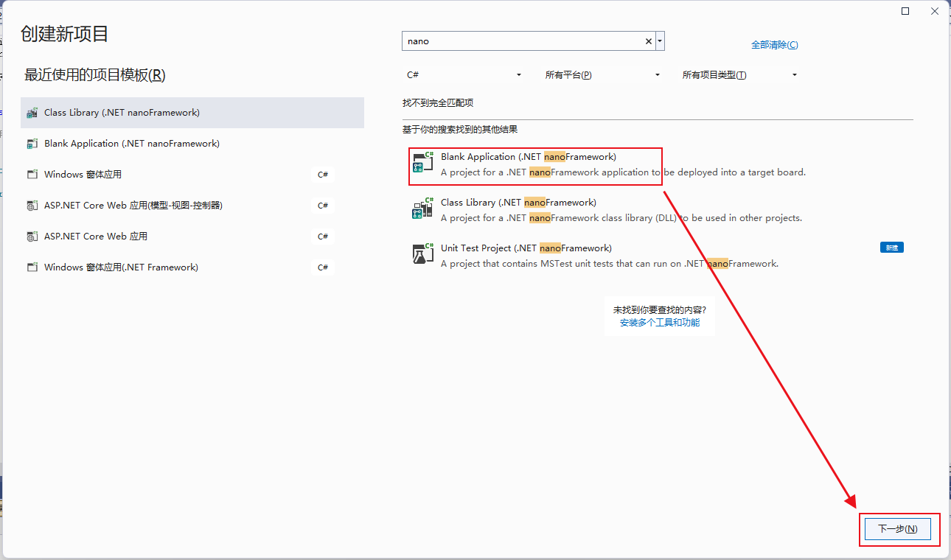Image resolution: width=951 pixels, height=560 pixels.
Task: Select Blank Application (.NET nanoFramework) recent template
Action: point(192,144)
